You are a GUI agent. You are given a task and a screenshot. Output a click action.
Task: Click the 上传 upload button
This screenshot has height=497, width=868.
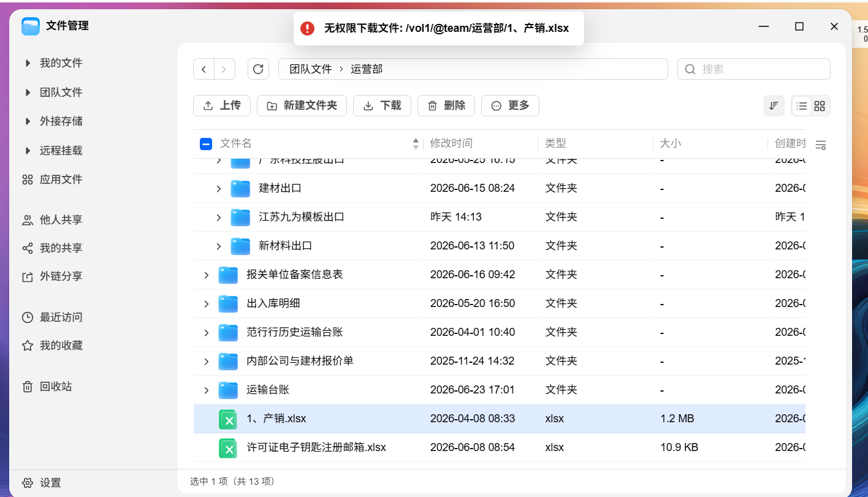pyautogui.click(x=221, y=105)
